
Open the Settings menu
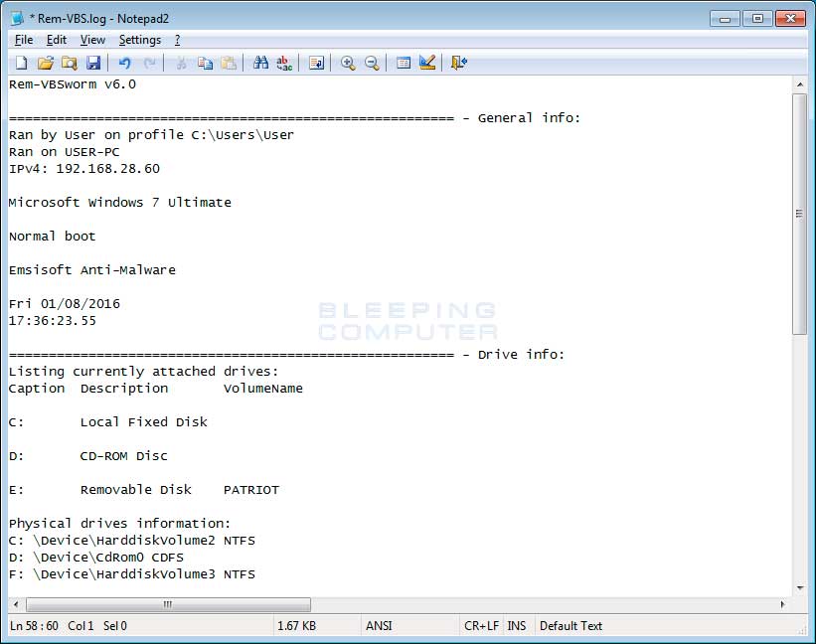pyautogui.click(x=139, y=40)
